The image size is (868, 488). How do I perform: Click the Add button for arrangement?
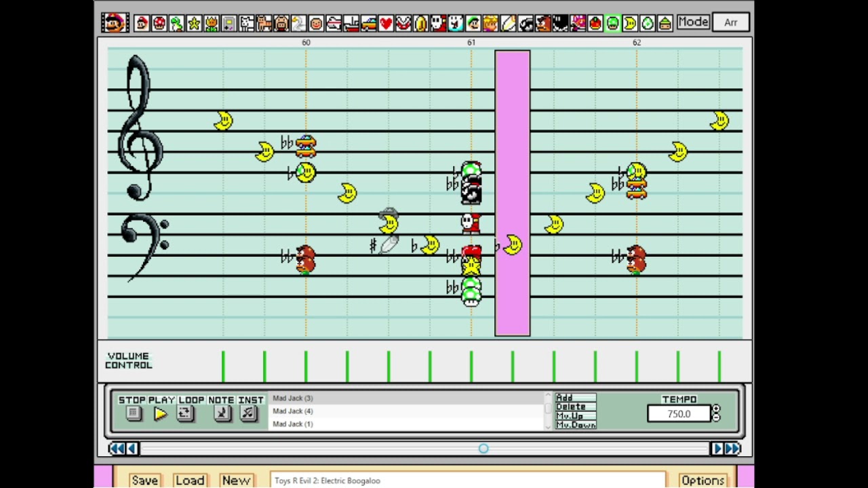click(x=576, y=398)
